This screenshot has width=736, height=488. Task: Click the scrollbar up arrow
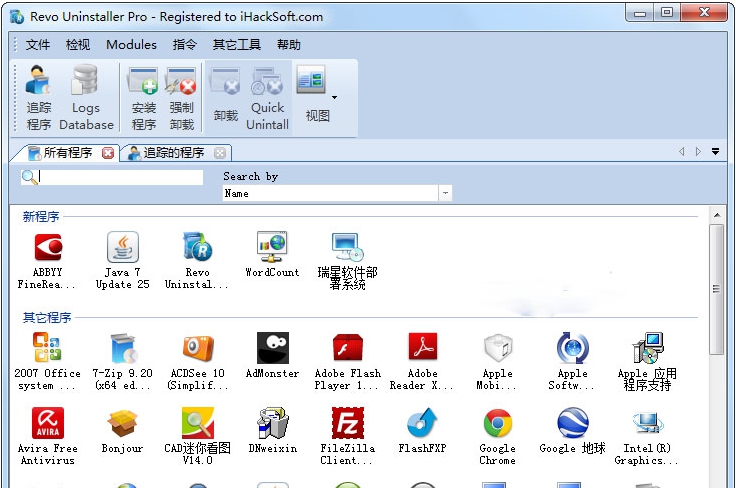click(x=717, y=215)
